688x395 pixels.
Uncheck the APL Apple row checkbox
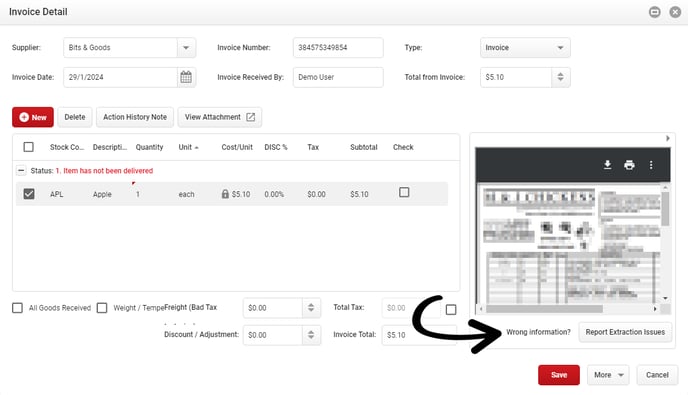click(x=29, y=194)
